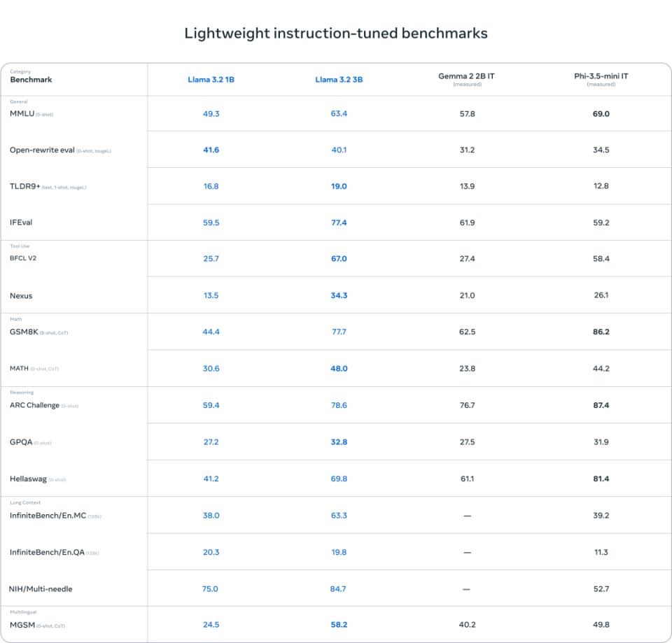Select the MGSM benchmark label
672x643 pixels.
(x=22, y=626)
